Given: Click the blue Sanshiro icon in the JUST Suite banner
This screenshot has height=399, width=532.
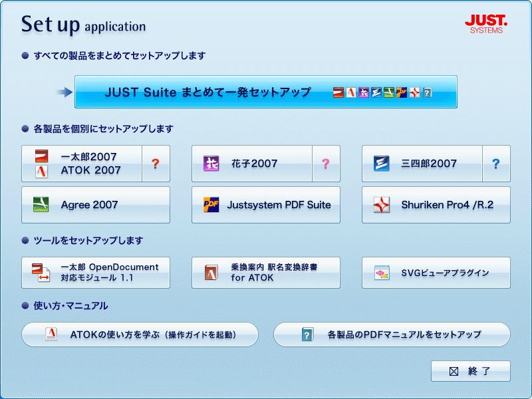Looking at the screenshot, I should pyautogui.click(x=376, y=92).
